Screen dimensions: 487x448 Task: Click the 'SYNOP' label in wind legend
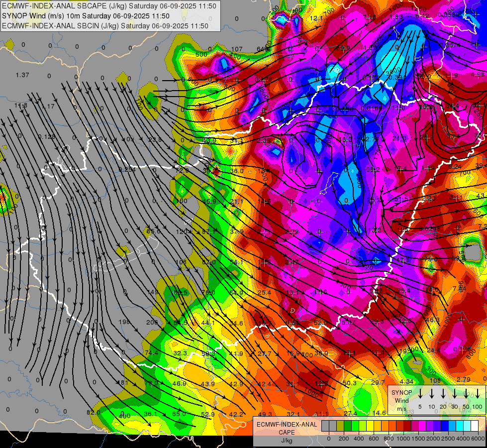pyautogui.click(x=401, y=393)
